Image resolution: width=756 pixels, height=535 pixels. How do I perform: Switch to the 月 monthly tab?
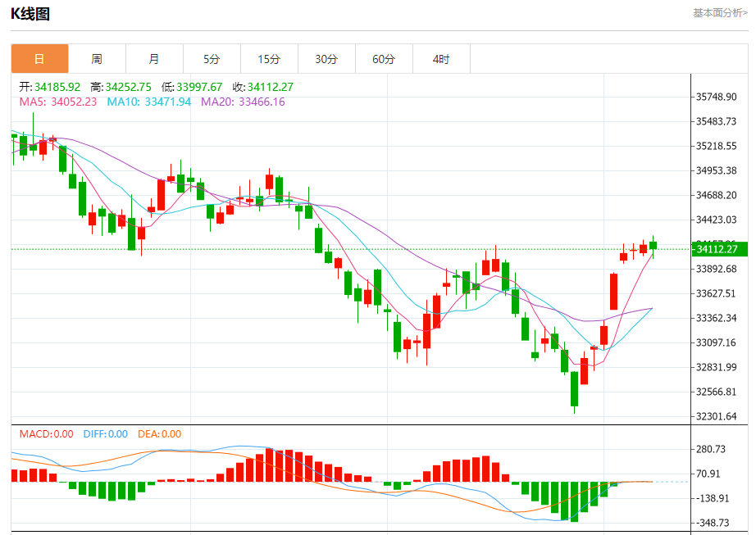pyautogui.click(x=154, y=59)
